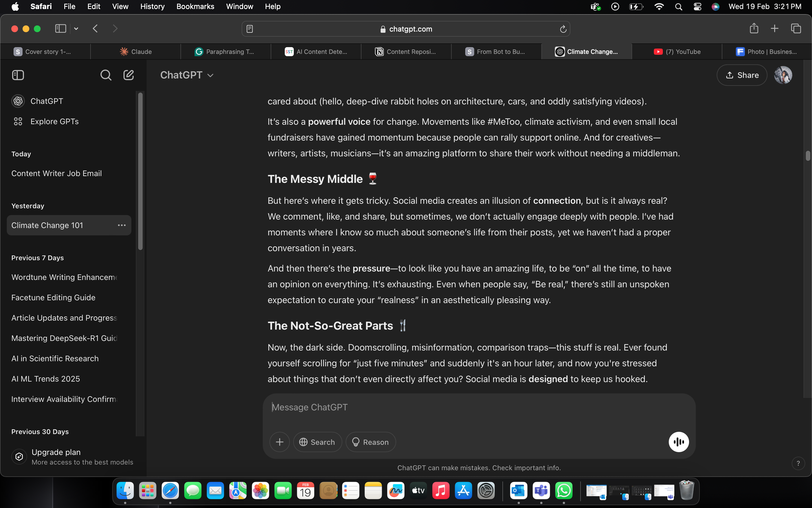Open Wi-Fi status menu

tap(659, 6)
